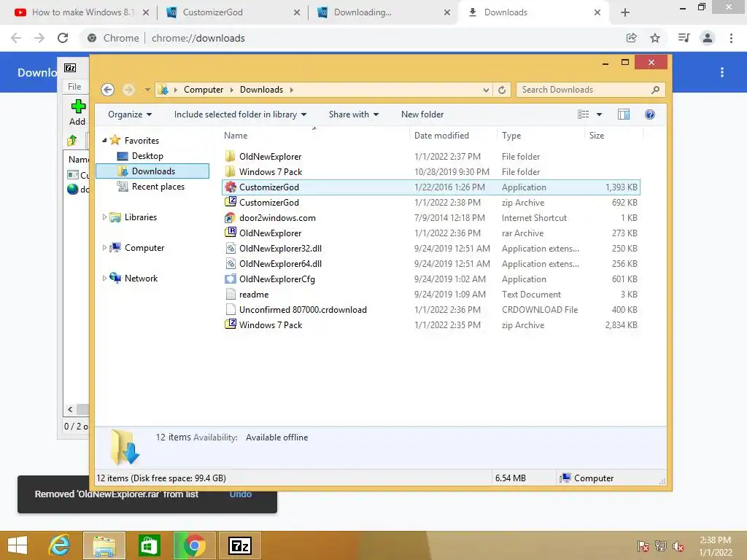Image resolution: width=747 pixels, height=560 pixels.
Task: Switch to the How to make Windows 8.1 tab
Action: tap(82, 12)
